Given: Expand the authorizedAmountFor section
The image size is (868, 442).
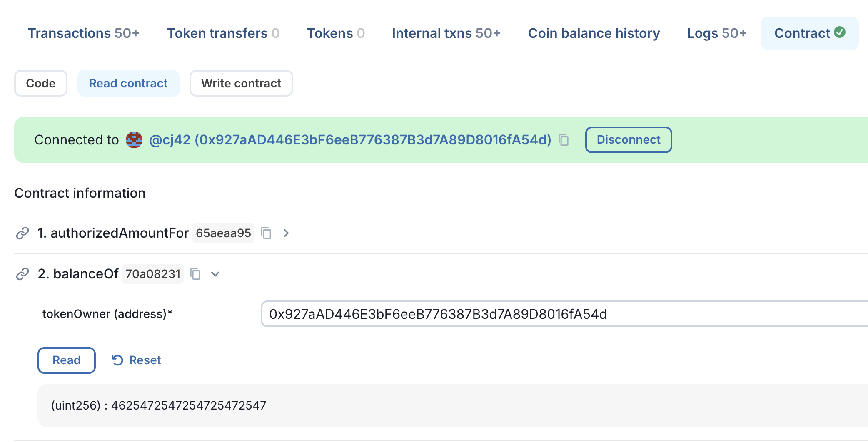Looking at the screenshot, I should [x=286, y=233].
